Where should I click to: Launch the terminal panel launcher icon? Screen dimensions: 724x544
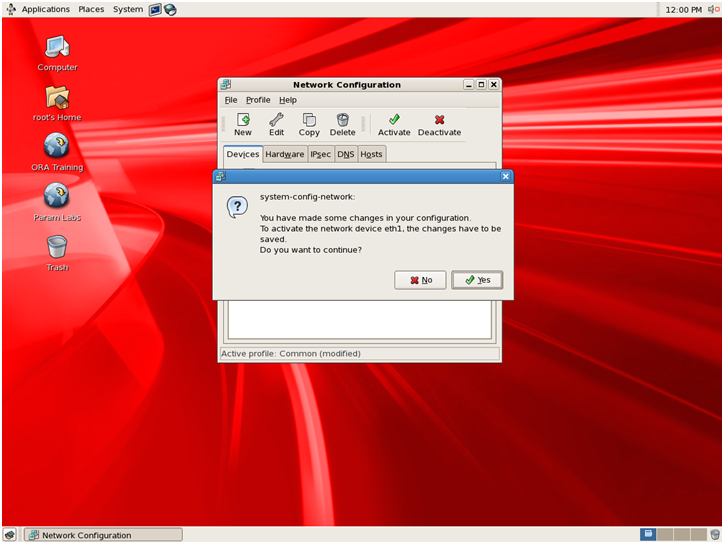click(155, 9)
